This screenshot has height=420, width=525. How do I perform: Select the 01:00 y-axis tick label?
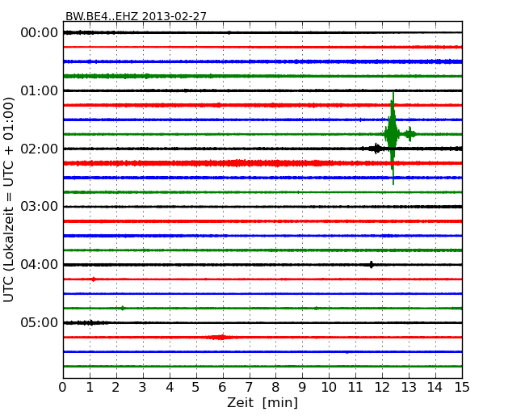click(39, 90)
